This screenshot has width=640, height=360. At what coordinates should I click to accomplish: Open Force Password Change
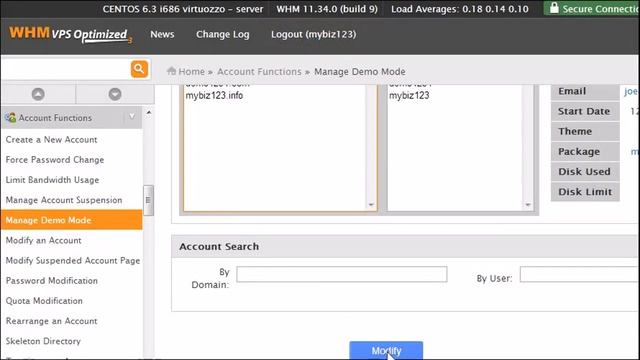pos(55,160)
